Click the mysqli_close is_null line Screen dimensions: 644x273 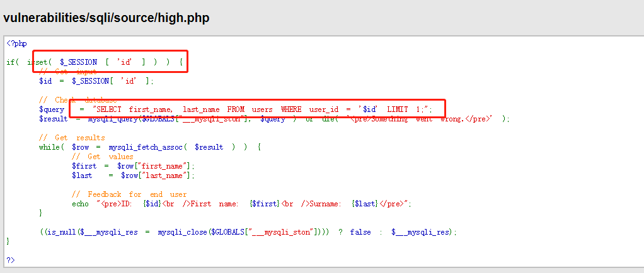[248, 232]
